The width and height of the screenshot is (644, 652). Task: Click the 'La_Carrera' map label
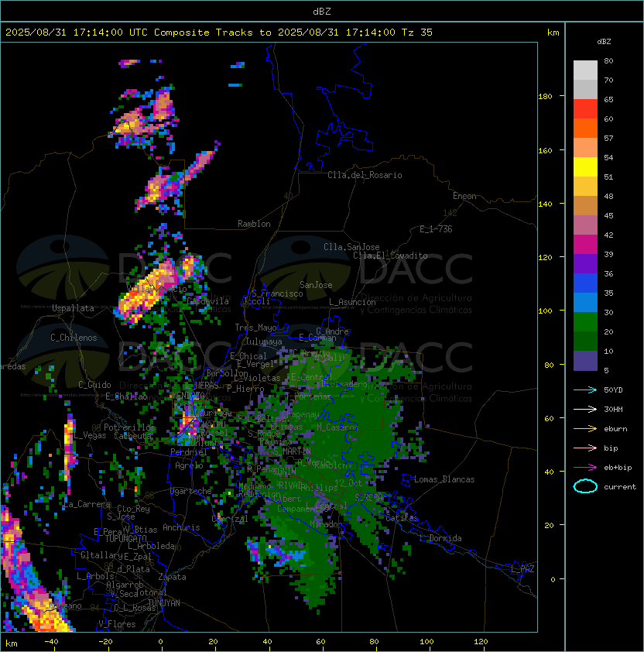[87, 504]
